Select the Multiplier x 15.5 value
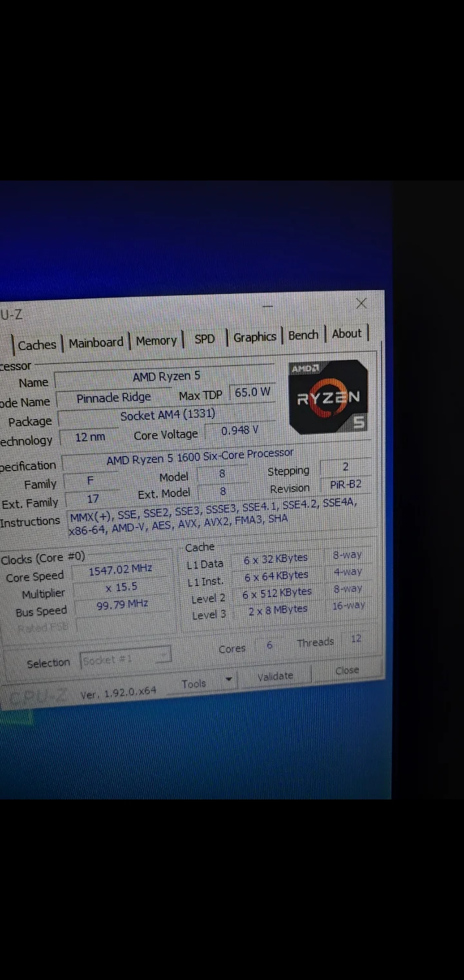464x980 pixels. [121, 587]
